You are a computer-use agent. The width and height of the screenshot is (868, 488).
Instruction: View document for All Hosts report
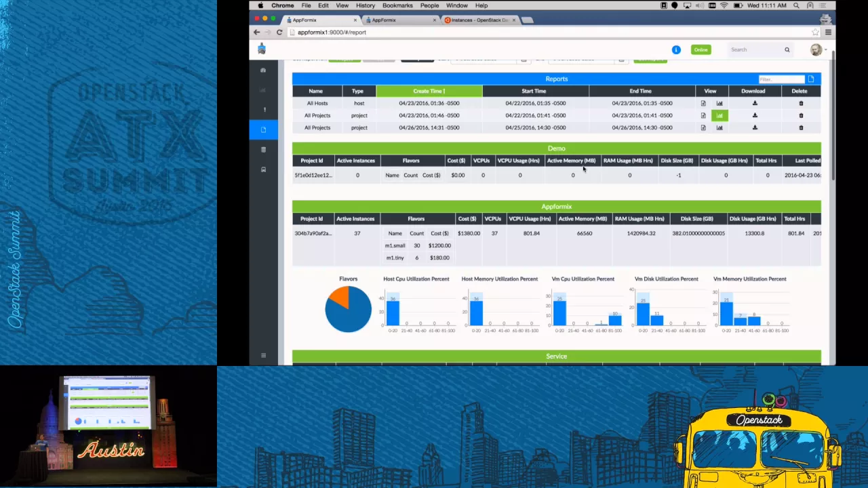click(703, 103)
